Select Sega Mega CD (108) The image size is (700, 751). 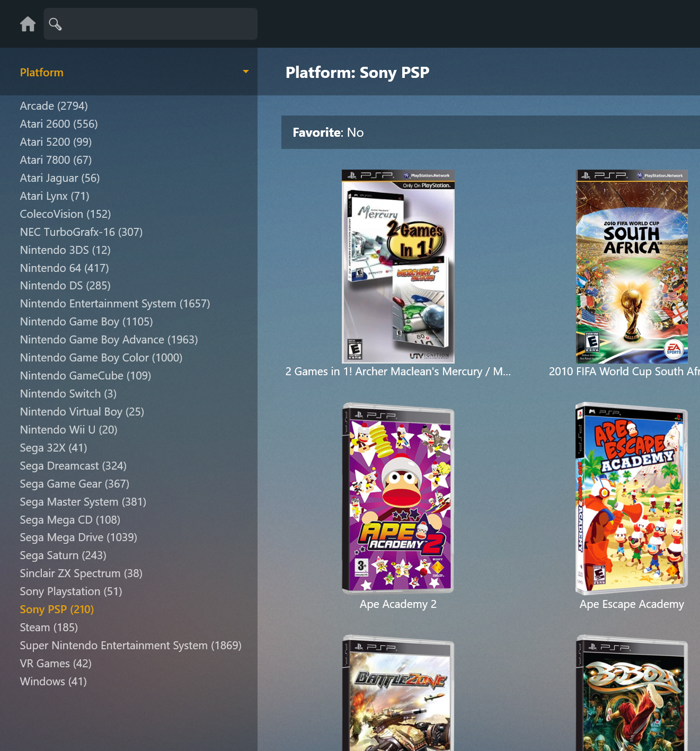pyautogui.click(x=70, y=520)
